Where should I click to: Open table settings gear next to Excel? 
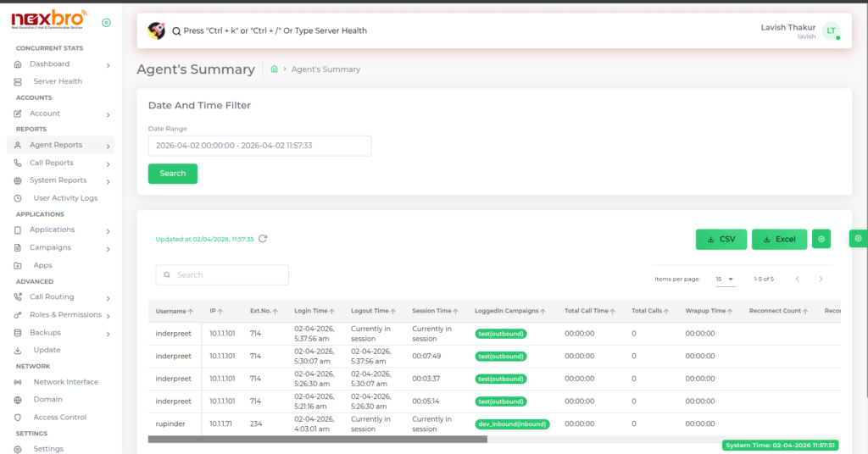pos(821,240)
